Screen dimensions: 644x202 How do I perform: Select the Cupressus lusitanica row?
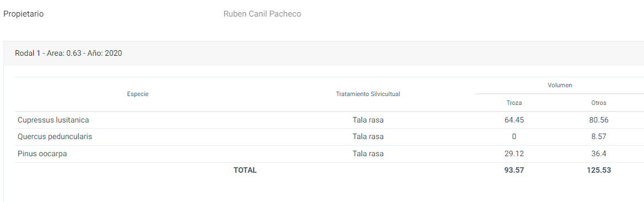pyautogui.click(x=329, y=120)
